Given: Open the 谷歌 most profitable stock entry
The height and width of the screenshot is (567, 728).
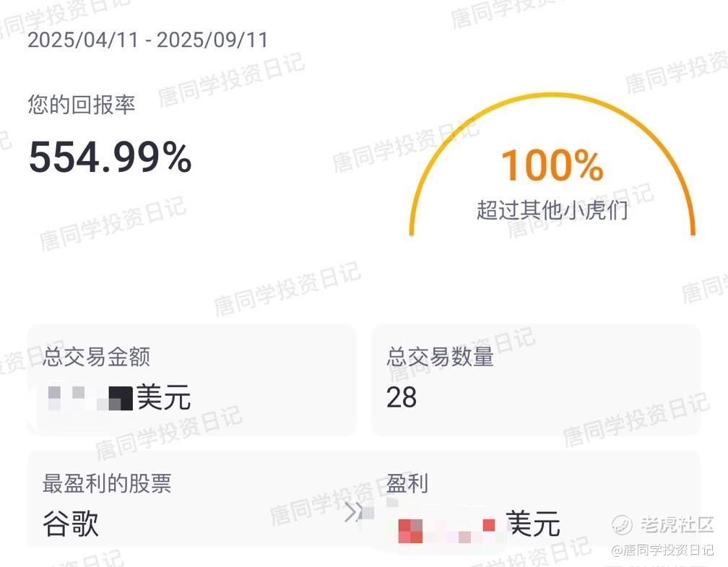Looking at the screenshot, I should (71, 524).
